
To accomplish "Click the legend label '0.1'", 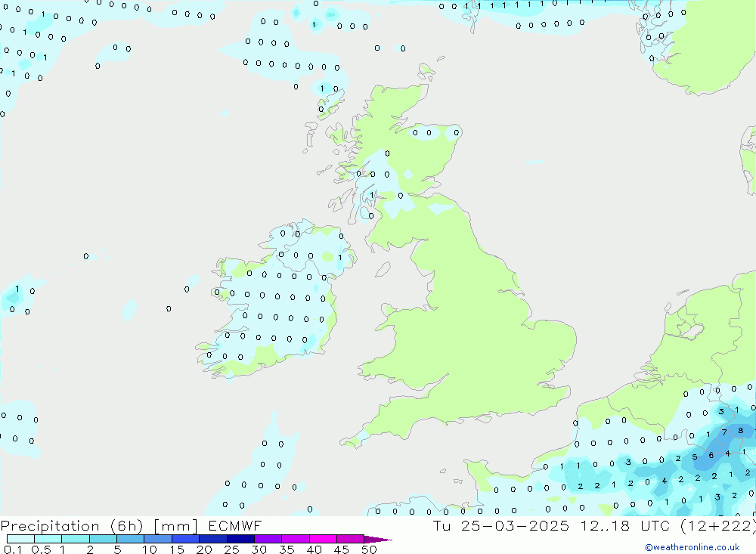I will tap(13, 549).
